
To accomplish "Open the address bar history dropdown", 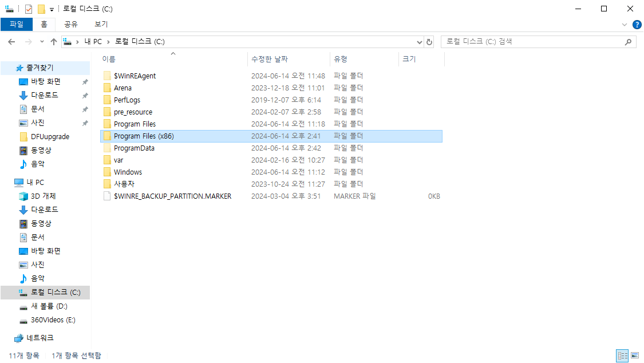I will (419, 42).
